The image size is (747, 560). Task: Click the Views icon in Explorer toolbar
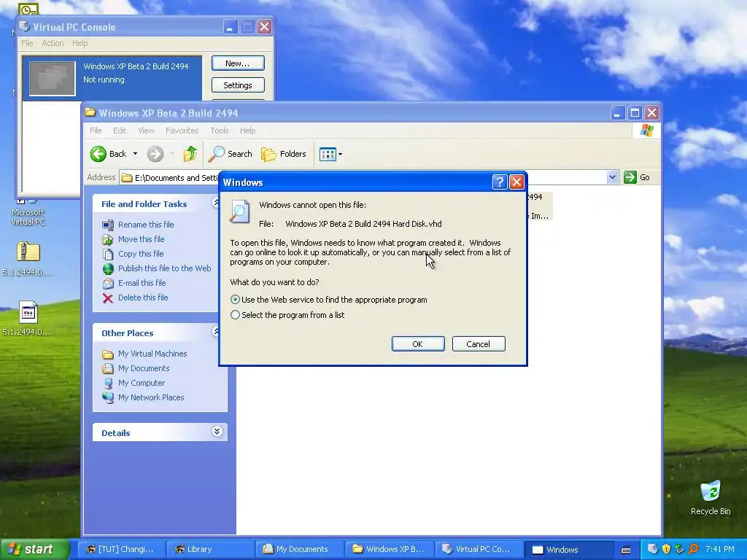(328, 155)
